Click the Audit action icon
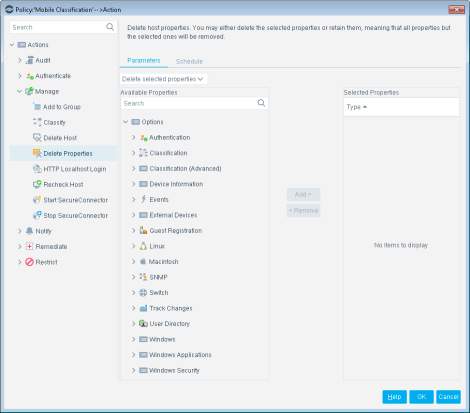The height and width of the screenshot is (413, 470). (30, 60)
